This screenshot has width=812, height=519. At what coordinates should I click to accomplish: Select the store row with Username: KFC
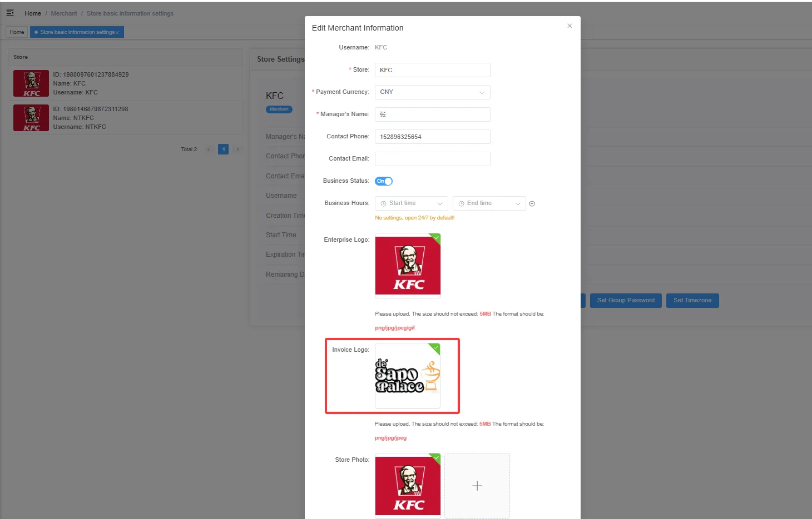click(x=126, y=83)
